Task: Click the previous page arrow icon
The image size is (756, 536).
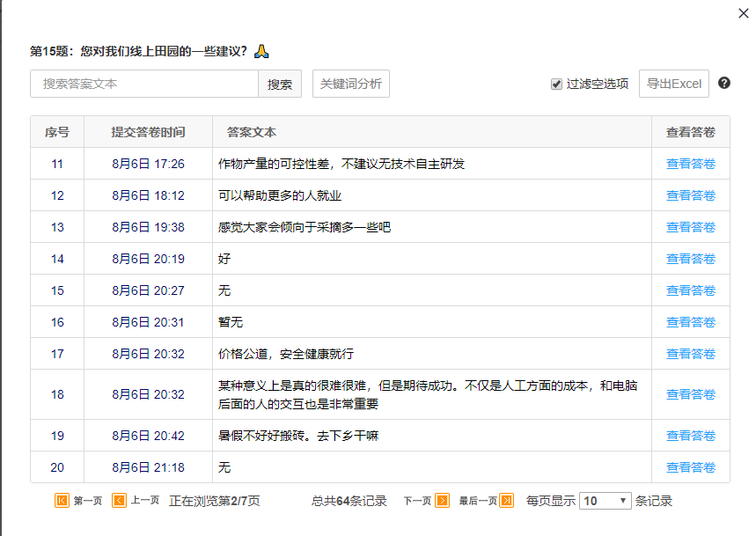Action: [120, 501]
